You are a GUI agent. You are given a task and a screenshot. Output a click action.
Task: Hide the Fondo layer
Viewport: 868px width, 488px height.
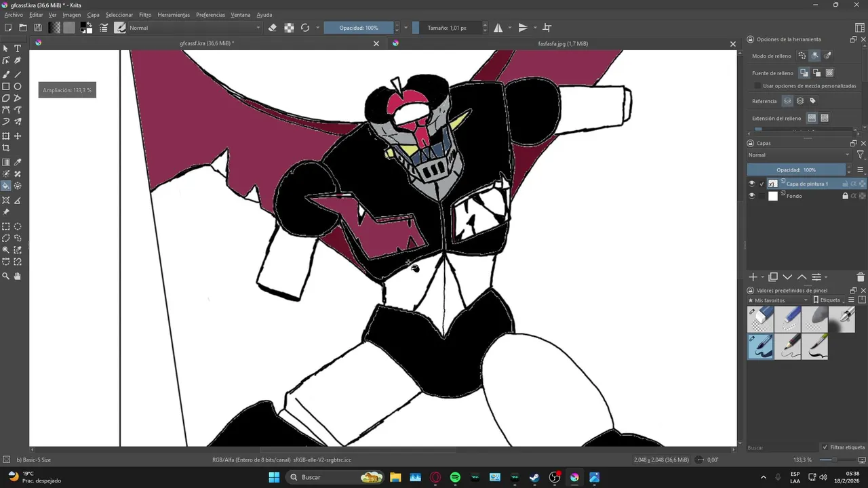point(751,196)
